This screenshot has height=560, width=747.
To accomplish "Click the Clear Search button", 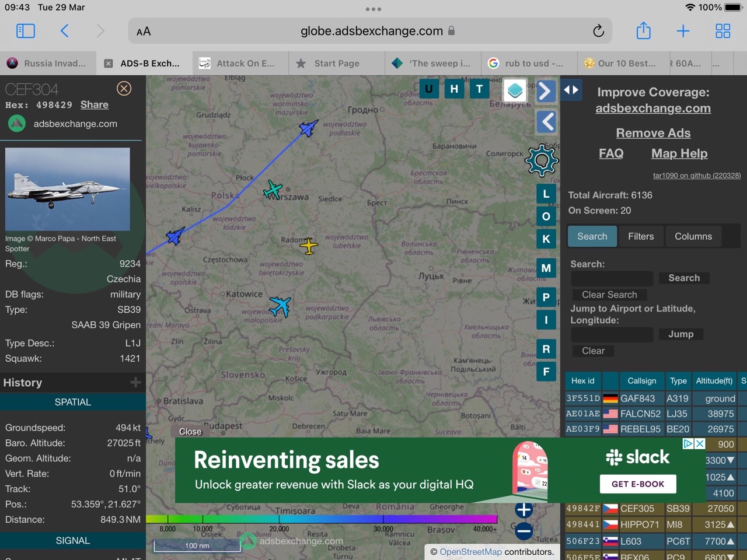I will [609, 295].
